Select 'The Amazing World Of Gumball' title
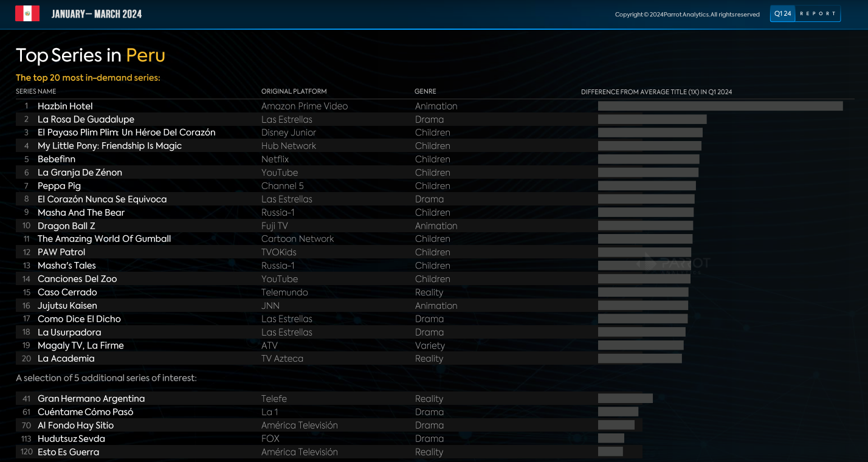Image resolution: width=868 pixels, height=462 pixels. [104, 239]
